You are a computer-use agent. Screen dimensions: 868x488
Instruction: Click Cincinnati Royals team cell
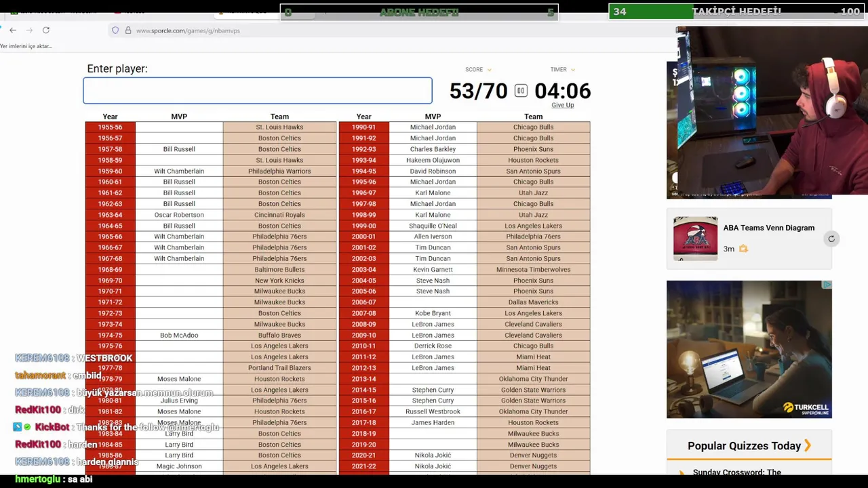click(x=279, y=215)
